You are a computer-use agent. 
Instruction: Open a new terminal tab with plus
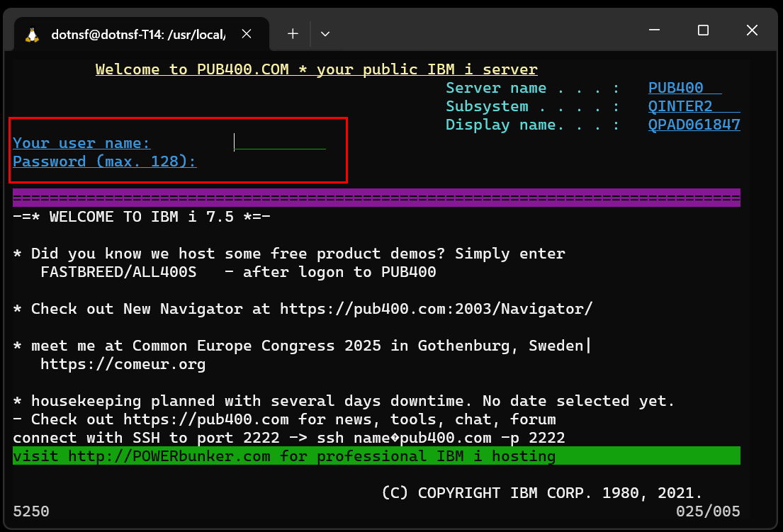pyautogui.click(x=293, y=33)
